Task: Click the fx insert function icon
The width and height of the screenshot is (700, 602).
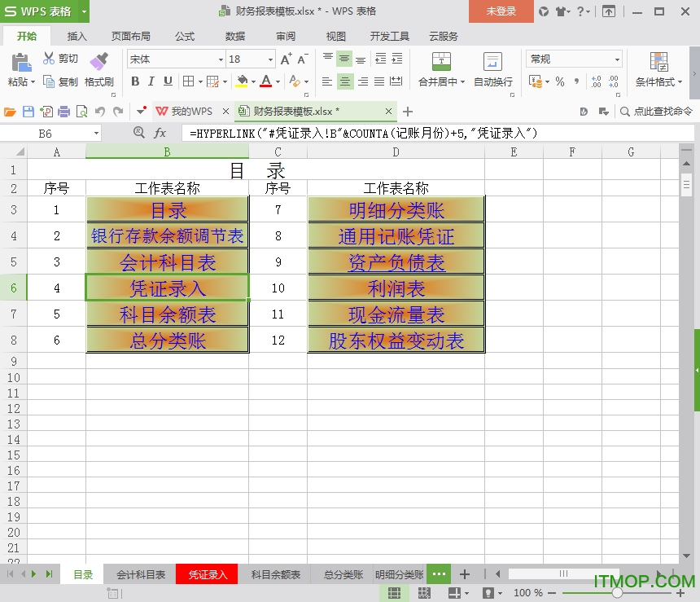Action: click(160, 133)
